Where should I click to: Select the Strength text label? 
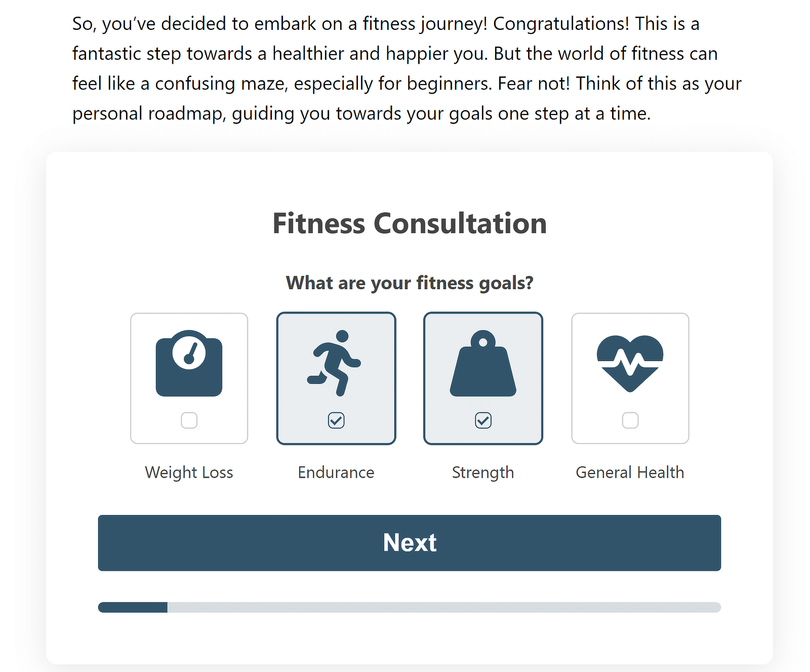[x=483, y=472]
